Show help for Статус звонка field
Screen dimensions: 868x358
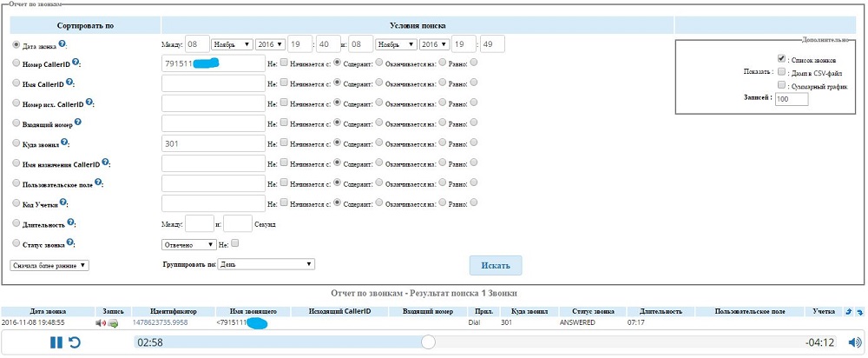71,244
